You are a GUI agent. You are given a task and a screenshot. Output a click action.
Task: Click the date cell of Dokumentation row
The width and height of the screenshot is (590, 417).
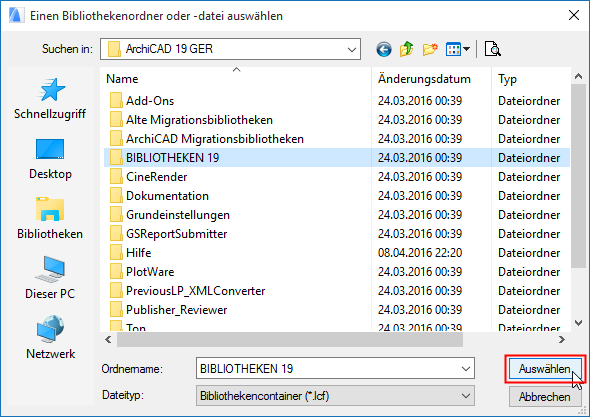(x=420, y=196)
